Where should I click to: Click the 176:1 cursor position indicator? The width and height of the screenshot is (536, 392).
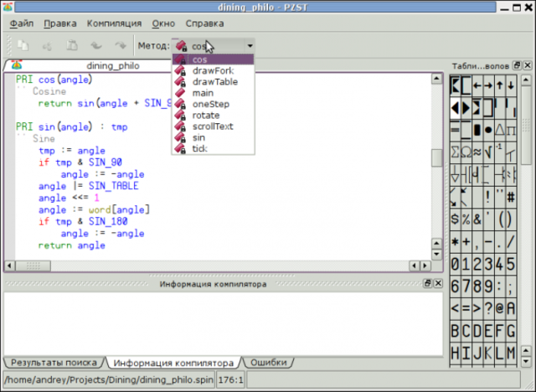(x=231, y=379)
